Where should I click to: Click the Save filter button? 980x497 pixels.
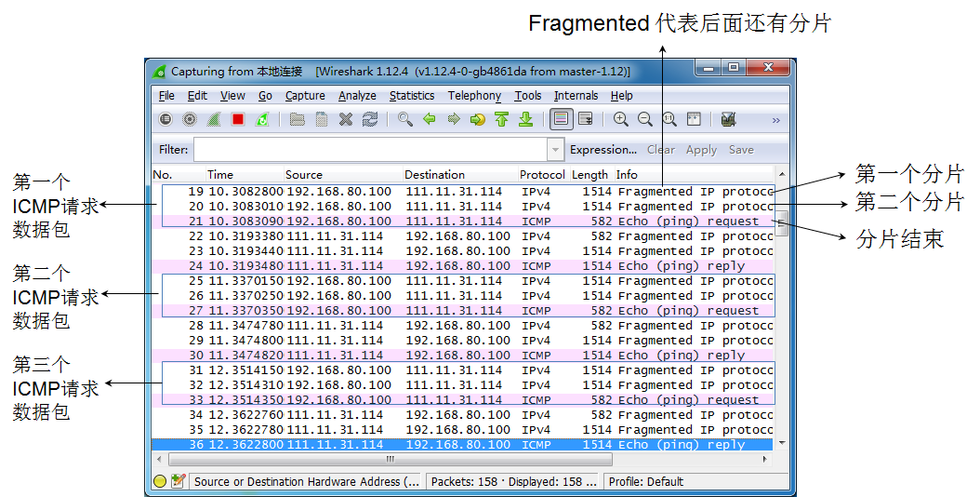(x=741, y=150)
